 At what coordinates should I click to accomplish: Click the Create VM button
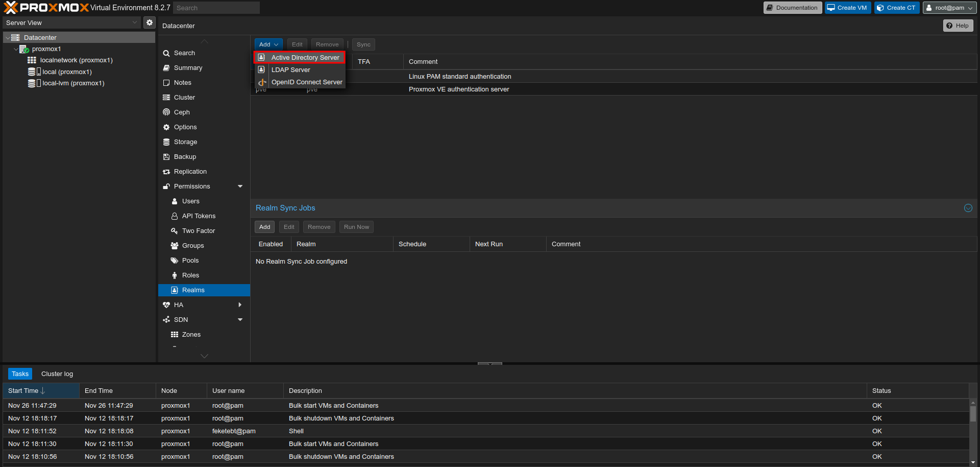[848, 8]
